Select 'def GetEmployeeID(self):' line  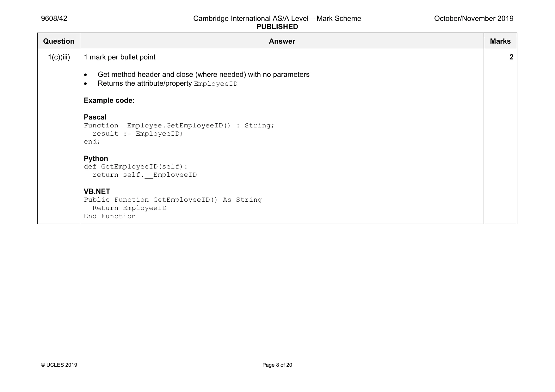tap(136, 167)
